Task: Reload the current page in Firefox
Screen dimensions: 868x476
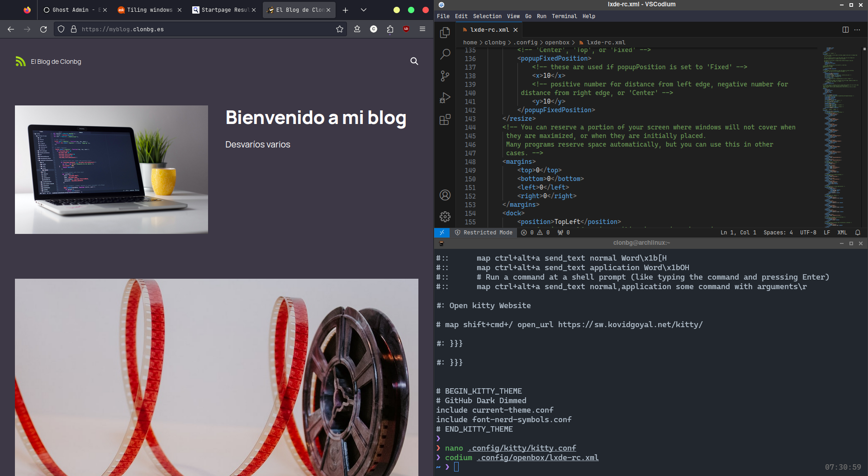Action: click(43, 29)
